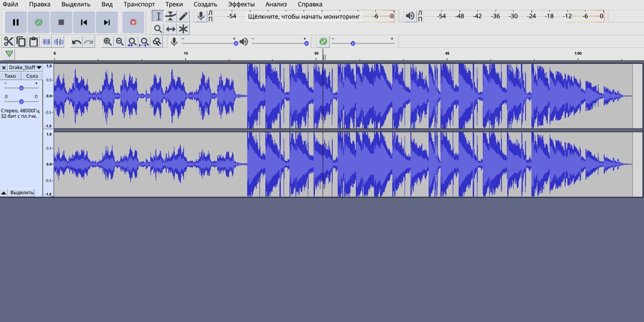Zoom in on the waveform
The width and height of the screenshot is (644, 322).
point(107,42)
